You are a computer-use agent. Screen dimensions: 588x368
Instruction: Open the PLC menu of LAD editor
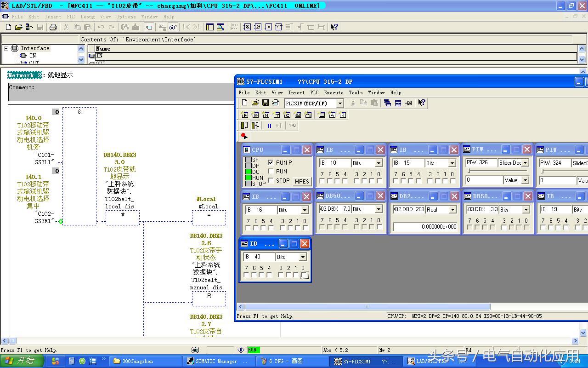click(x=72, y=17)
